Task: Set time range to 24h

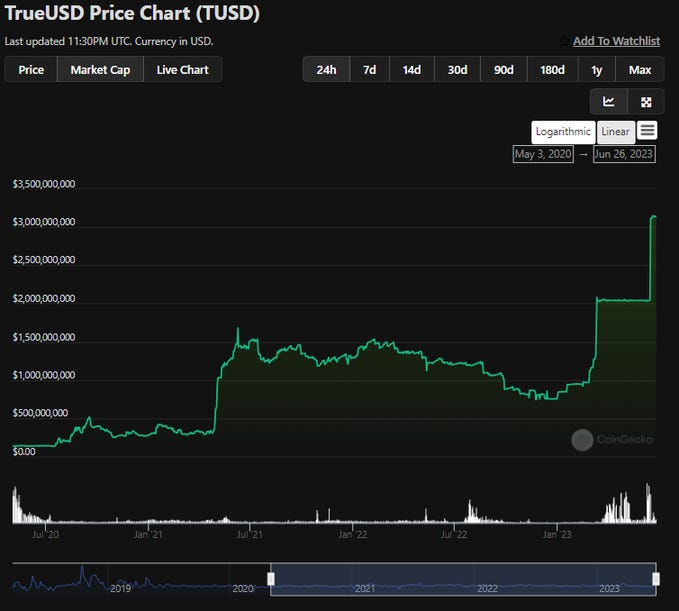Action: pos(326,70)
